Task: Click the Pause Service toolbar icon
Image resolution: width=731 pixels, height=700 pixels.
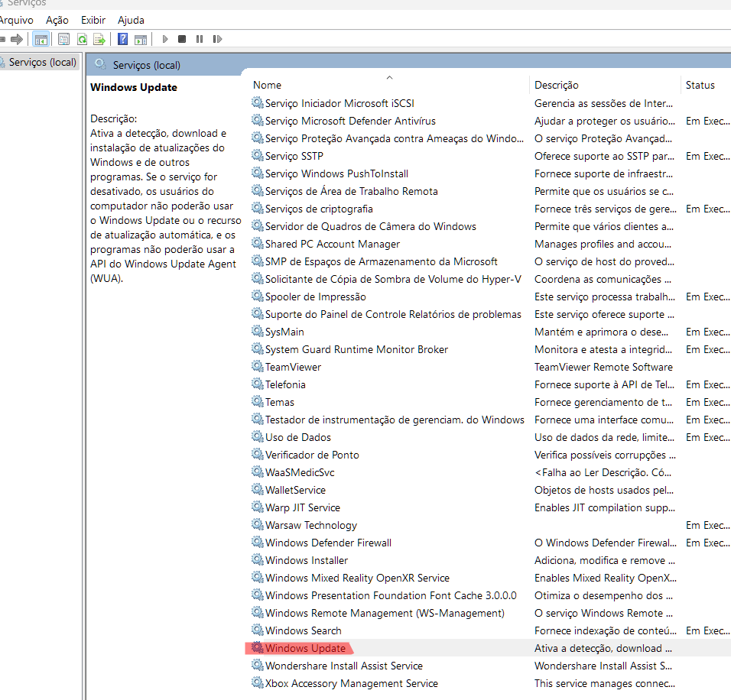Action: (200, 39)
